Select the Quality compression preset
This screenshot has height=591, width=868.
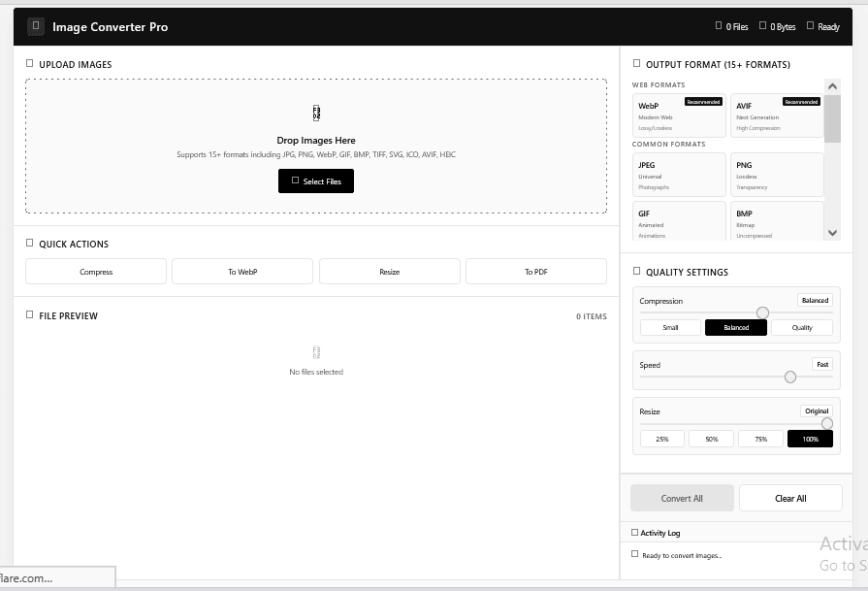point(802,327)
